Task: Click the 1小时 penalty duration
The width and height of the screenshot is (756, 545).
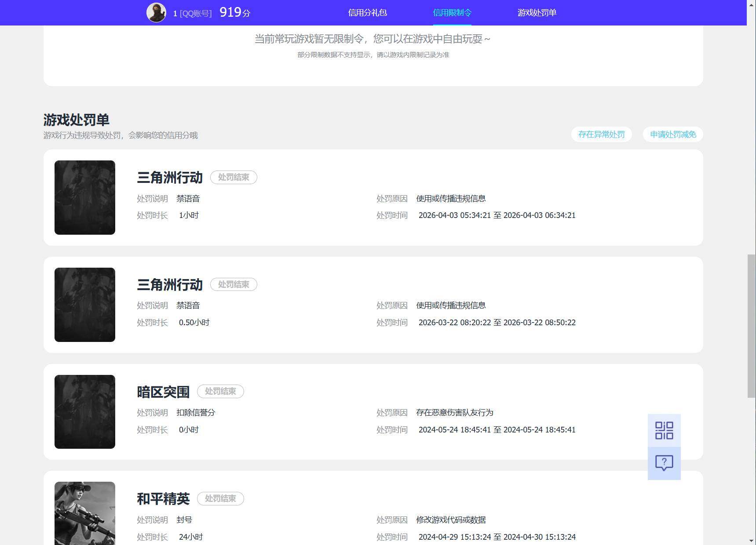Action: coord(189,215)
